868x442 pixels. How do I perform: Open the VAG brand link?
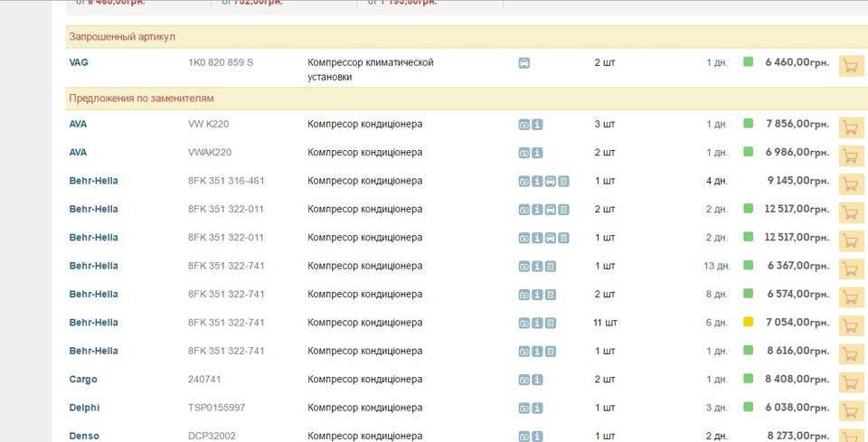tap(79, 62)
